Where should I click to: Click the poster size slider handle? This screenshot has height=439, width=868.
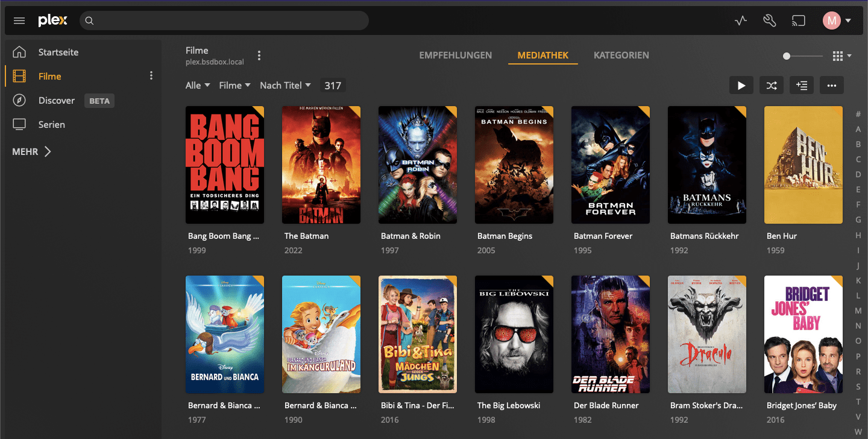tap(787, 56)
